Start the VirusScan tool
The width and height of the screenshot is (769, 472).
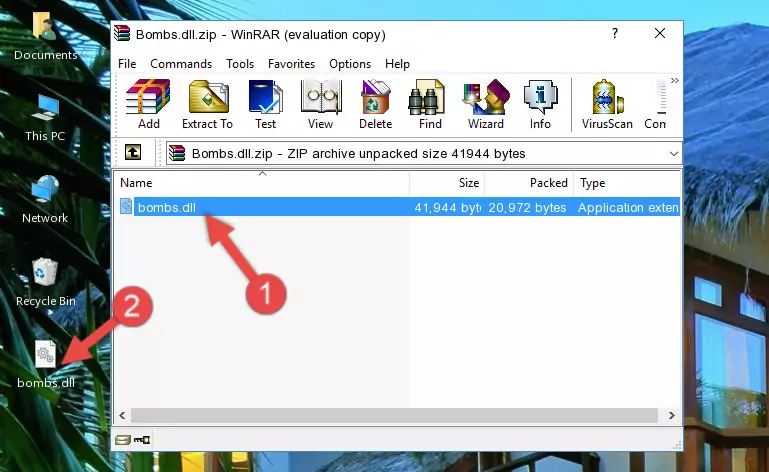[x=607, y=105]
